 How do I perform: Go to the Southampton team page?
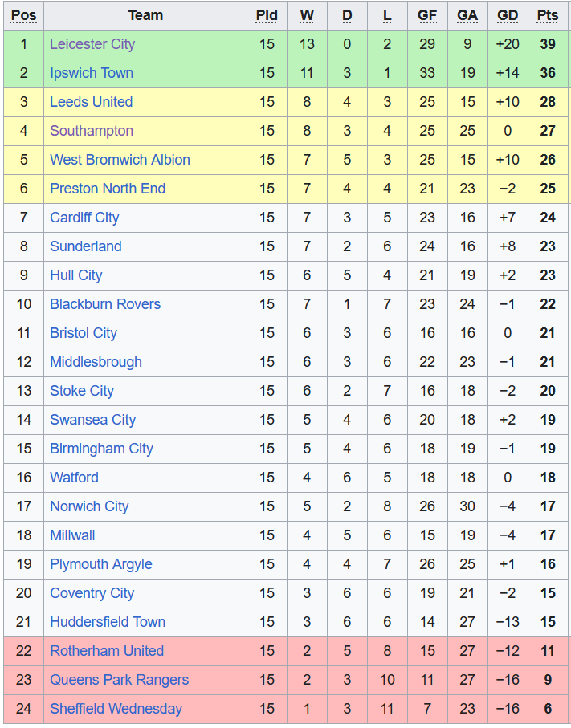tap(91, 131)
